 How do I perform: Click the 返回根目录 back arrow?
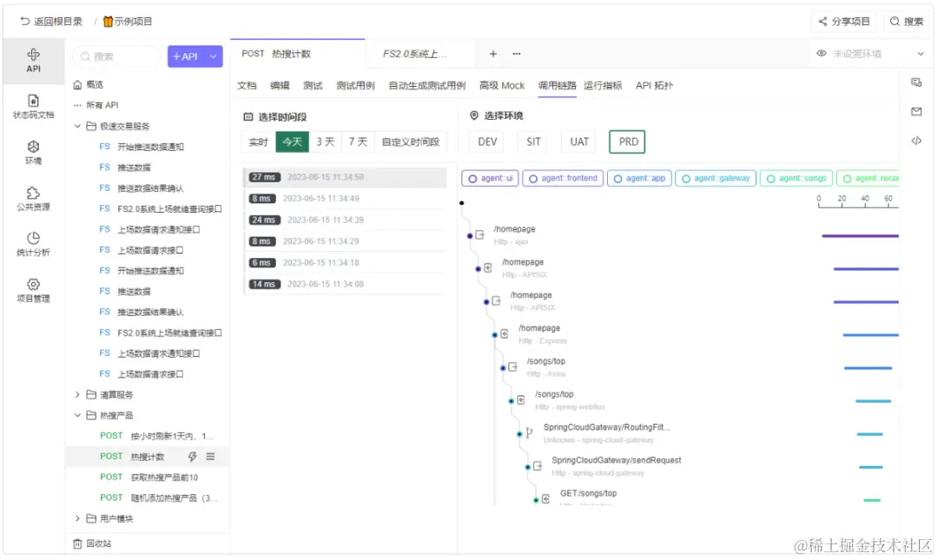(24, 22)
